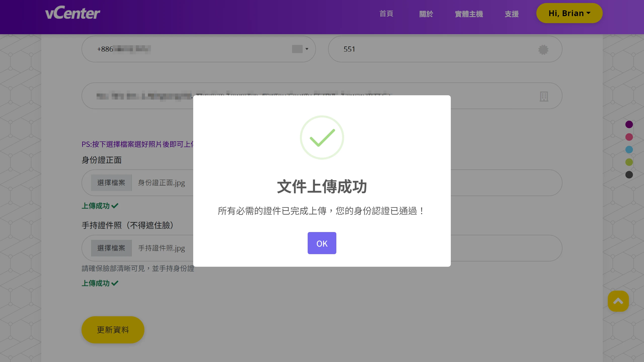Image resolution: width=644 pixels, height=362 pixels.
Task: Expand the Hi, Brian account menu
Action: tap(569, 13)
